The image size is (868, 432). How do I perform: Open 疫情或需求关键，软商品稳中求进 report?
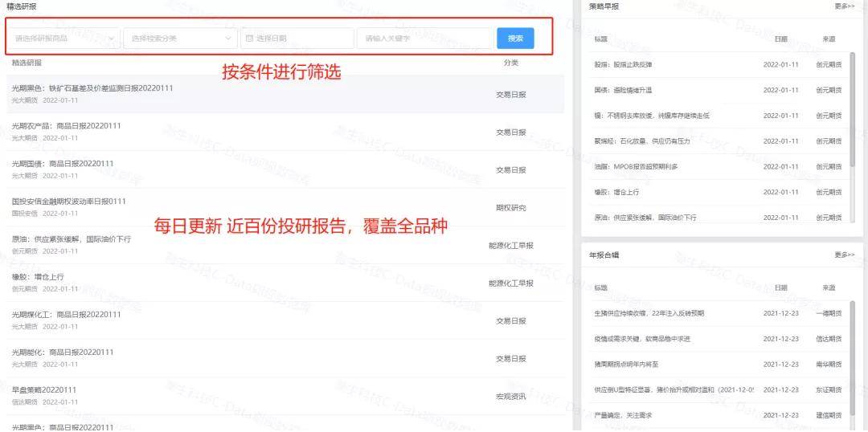point(642,339)
